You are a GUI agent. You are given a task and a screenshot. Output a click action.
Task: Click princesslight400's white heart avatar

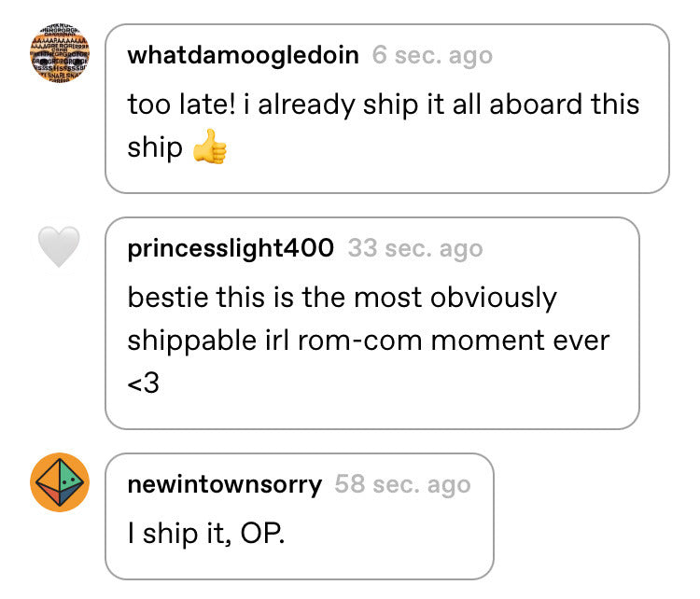(60, 246)
